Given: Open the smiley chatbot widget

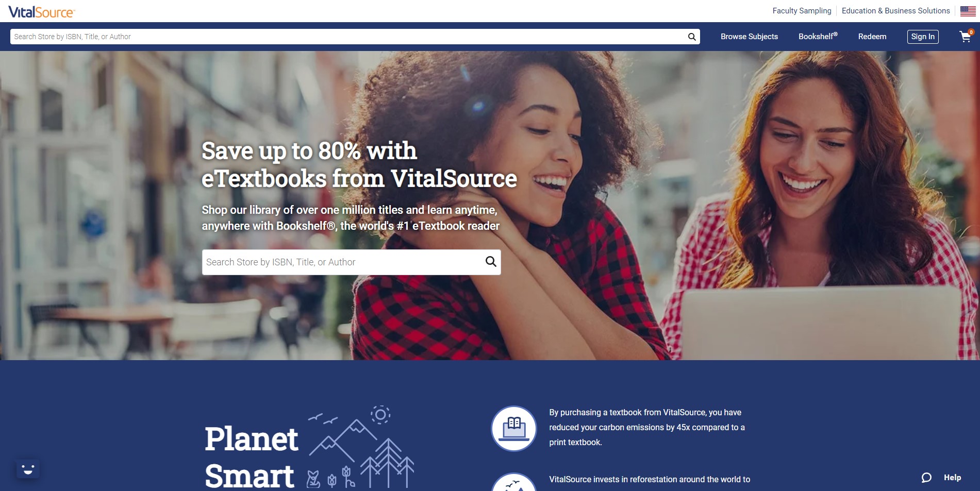Looking at the screenshot, I should click(28, 469).
